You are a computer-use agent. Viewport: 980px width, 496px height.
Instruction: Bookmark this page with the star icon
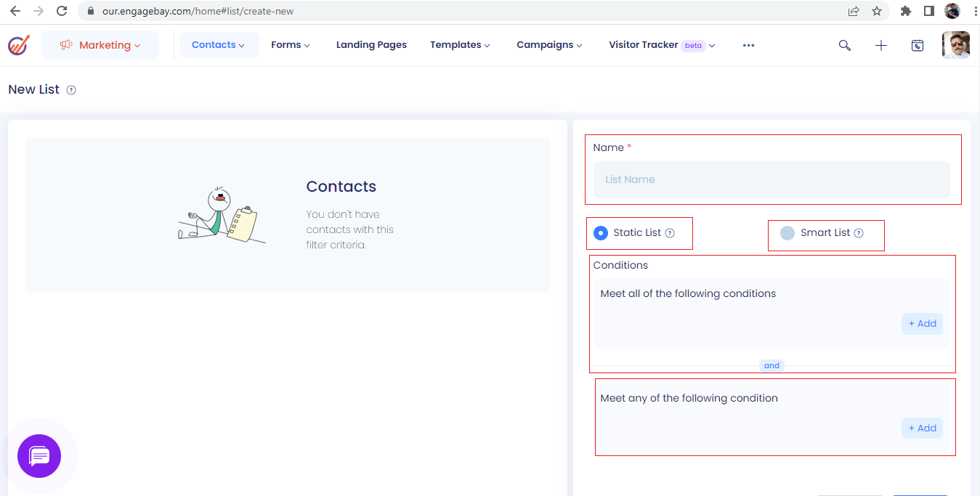coord(877,11)
